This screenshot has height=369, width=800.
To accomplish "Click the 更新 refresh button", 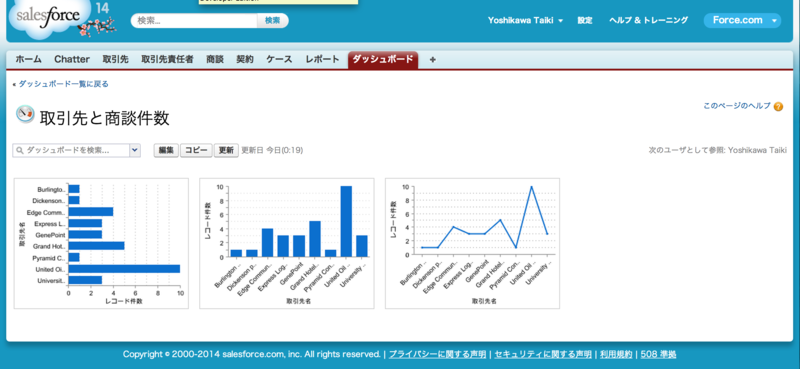I will pyautogui.click(x=226, y=151).
